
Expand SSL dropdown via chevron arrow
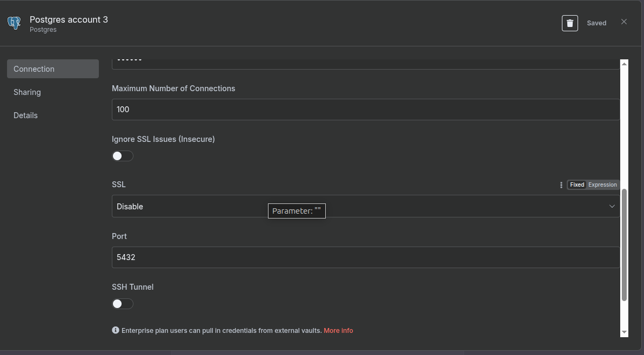[x=612, y=206]
